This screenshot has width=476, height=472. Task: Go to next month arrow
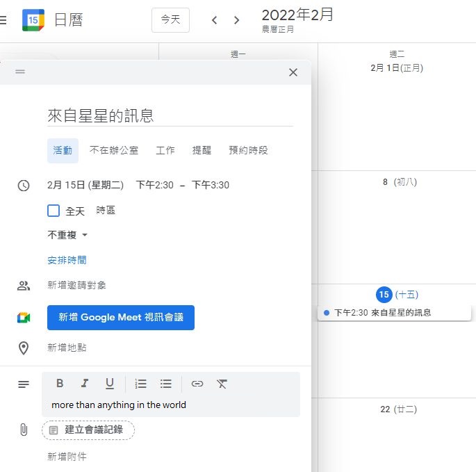[x=236, y=20]
